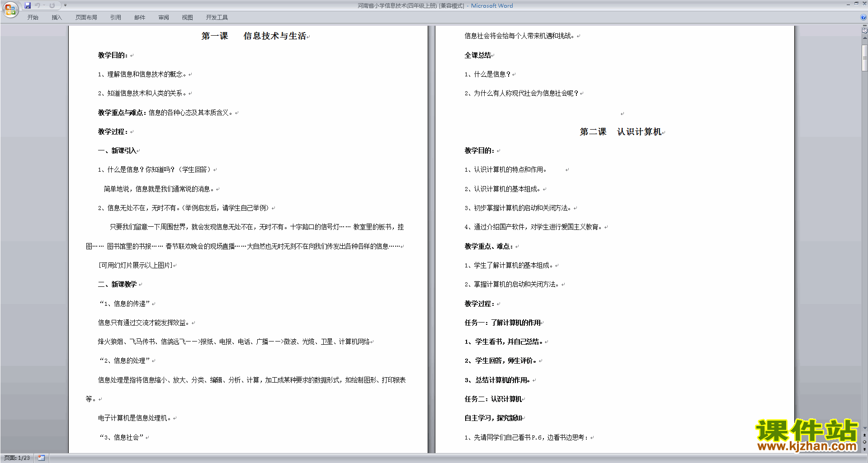
Task: Close the Word window
Action: pos(864,4)
